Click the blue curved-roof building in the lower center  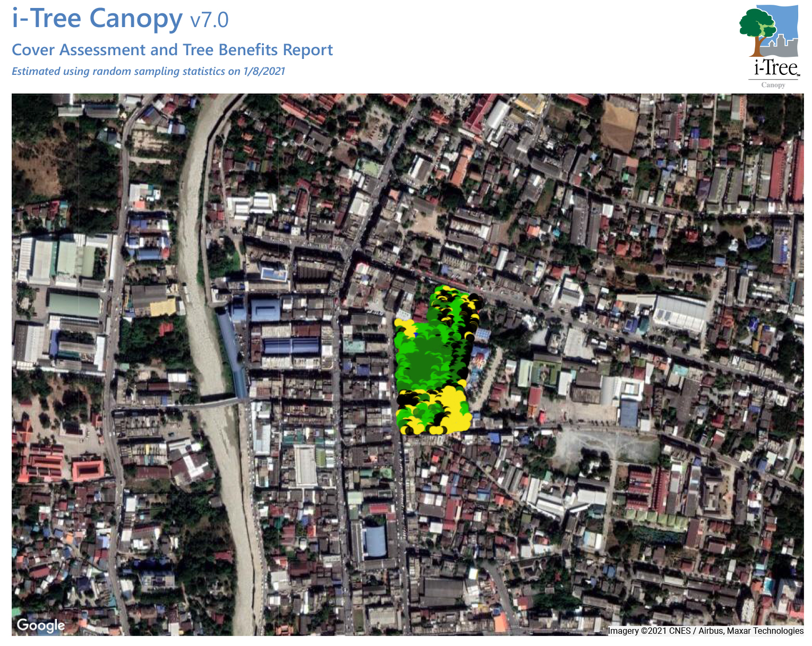pos(375,541)
